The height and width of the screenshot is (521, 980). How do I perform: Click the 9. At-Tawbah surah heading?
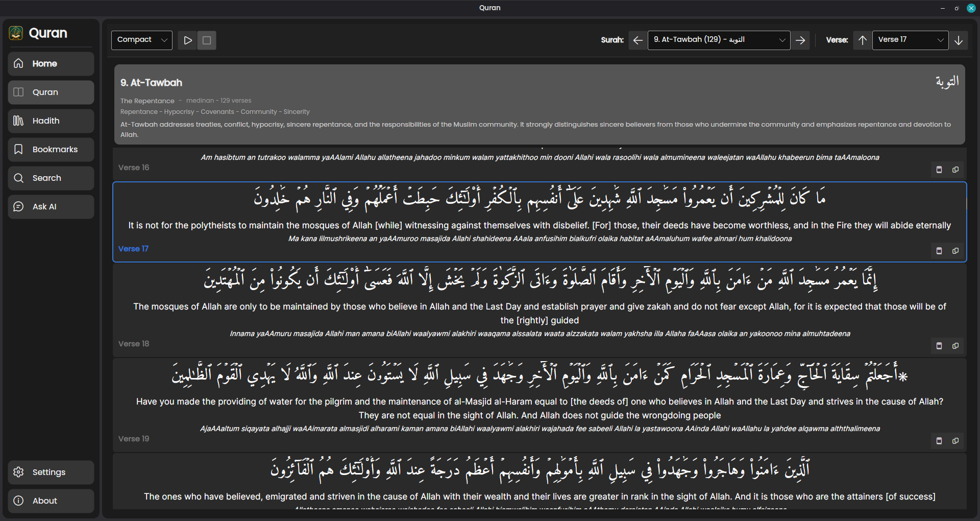click(x=151, y=83)
